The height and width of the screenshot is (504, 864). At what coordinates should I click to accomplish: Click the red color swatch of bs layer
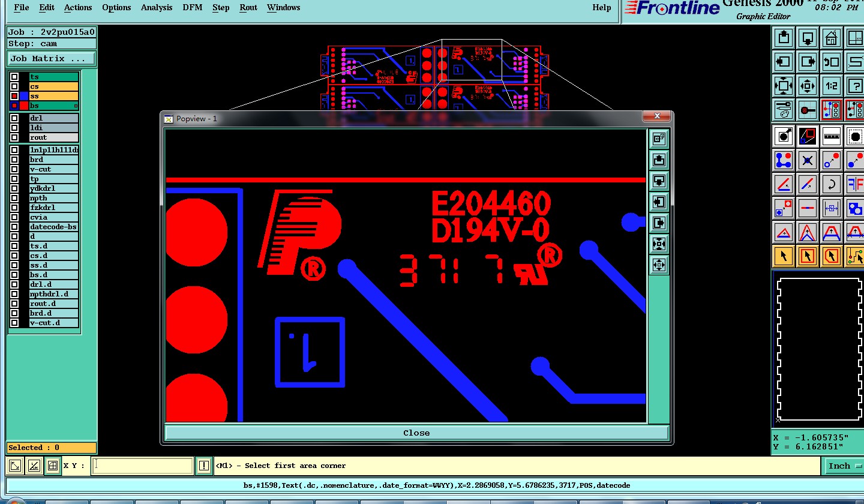24,106
